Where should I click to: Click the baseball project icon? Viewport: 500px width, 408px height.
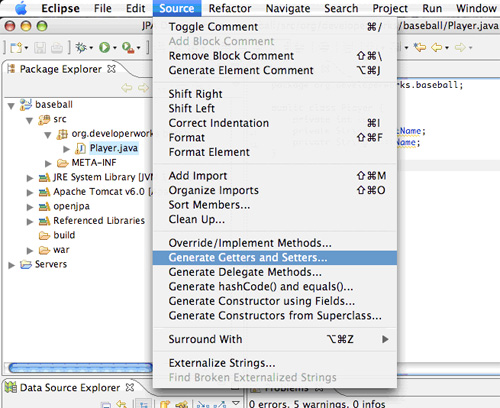[x=26, y=105]
